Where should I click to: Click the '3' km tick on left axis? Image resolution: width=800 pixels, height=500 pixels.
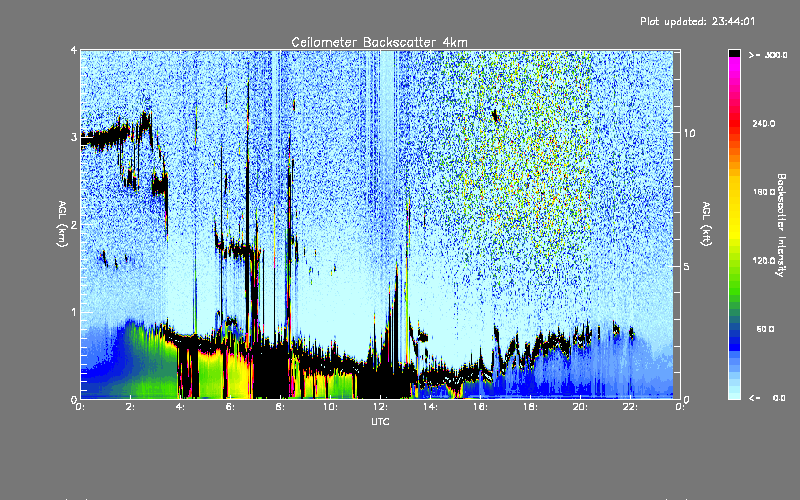pos(74,137)
